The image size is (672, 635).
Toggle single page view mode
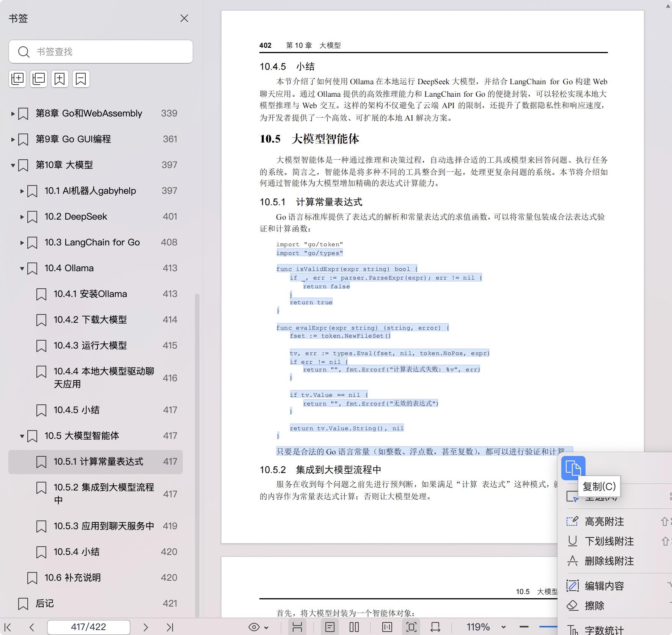tap(330, 627)
